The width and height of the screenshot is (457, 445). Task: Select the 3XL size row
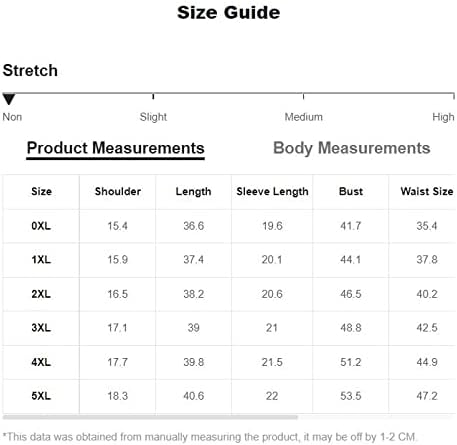point(229,328)
